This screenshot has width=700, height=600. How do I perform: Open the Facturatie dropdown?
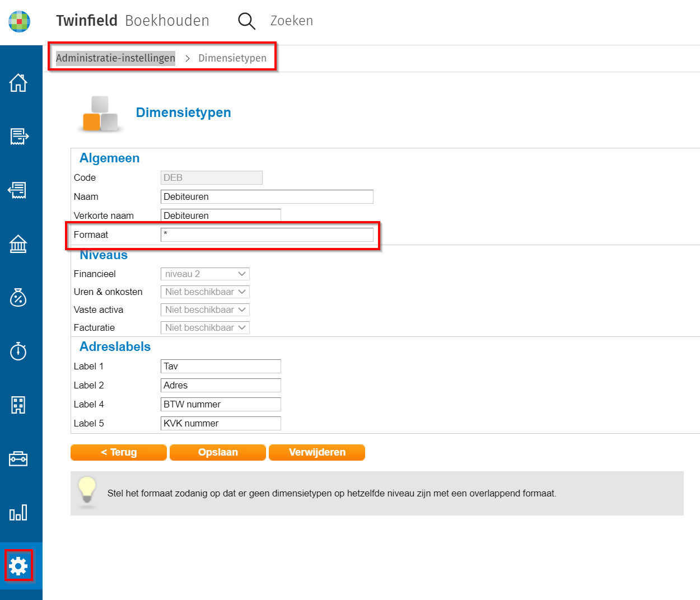(205, 328)
